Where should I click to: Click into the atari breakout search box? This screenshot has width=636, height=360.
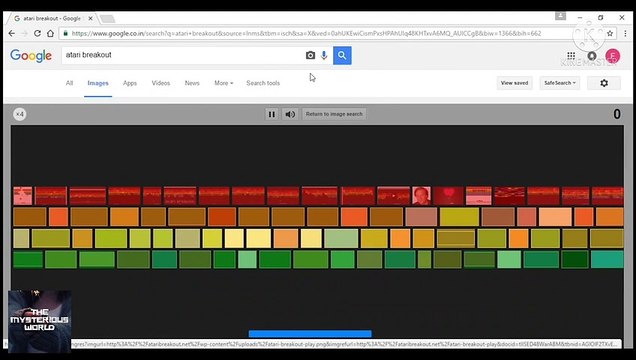(183, 55)
